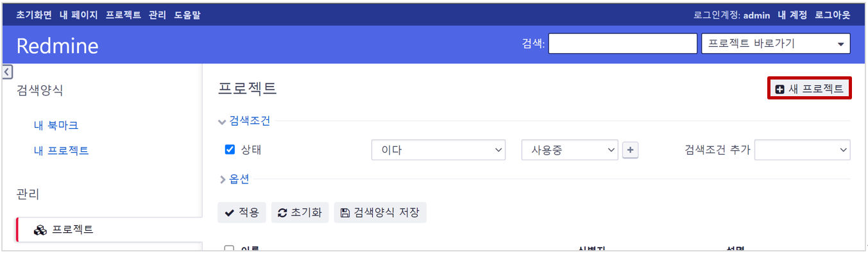Open the 도움말 top menu item

tap(187, 15)
